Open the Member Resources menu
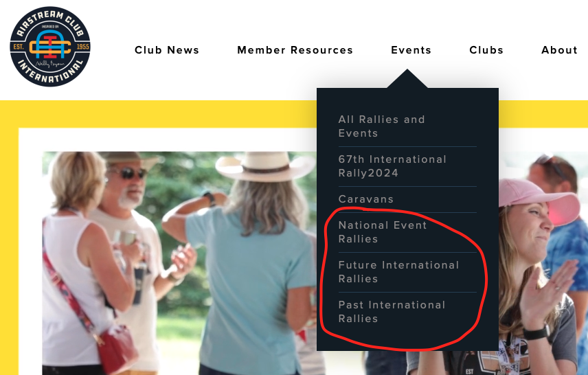This screenshot has width=588, height=375. point(295,50)
